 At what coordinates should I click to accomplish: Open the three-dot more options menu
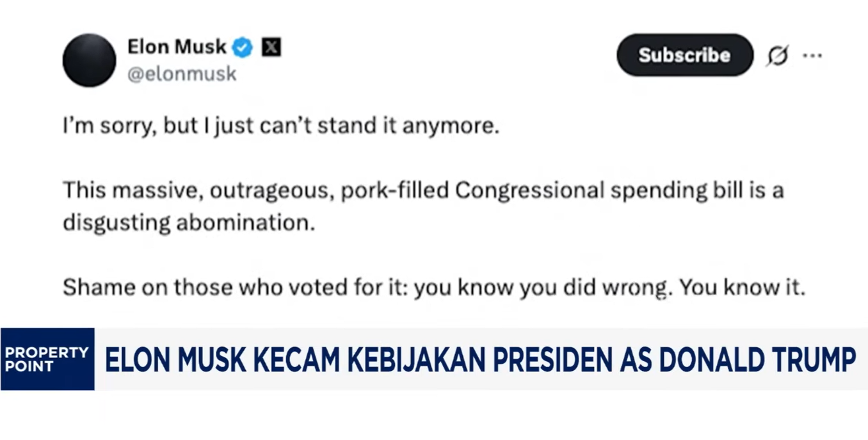(x=812, y=56)
